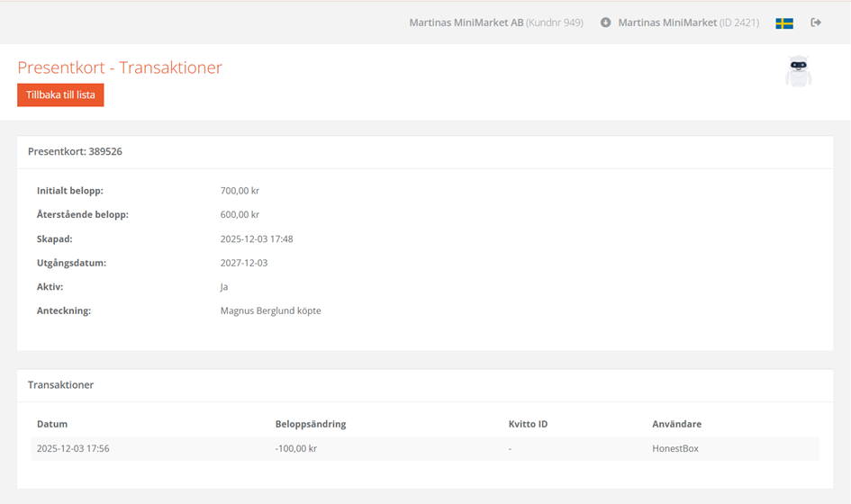Click the expiry date value 2027-12-03
The image size is (851, 504).
click(244, 264)
